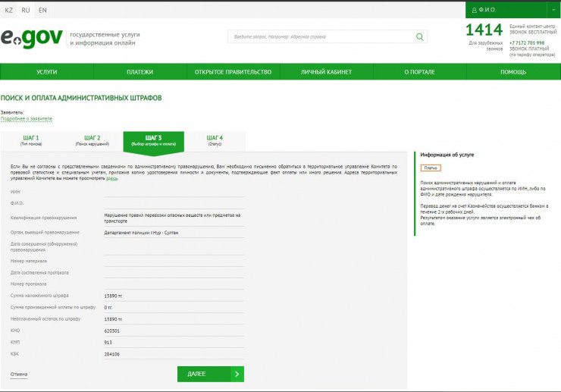The height and width of the screenshot is (392, 561).
Task: Click the arrow icon on ДАЛЕЕ button
Action: tap(237, 374)
